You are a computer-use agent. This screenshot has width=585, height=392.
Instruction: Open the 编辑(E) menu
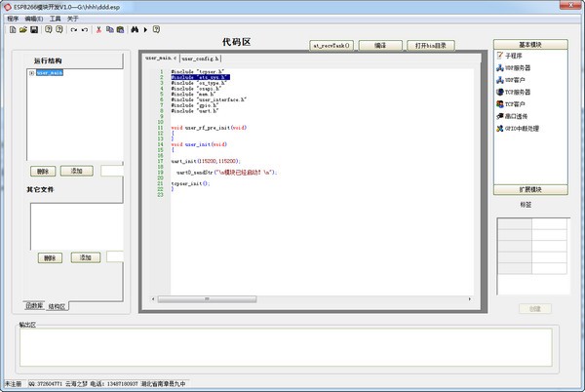coord(34,19)
